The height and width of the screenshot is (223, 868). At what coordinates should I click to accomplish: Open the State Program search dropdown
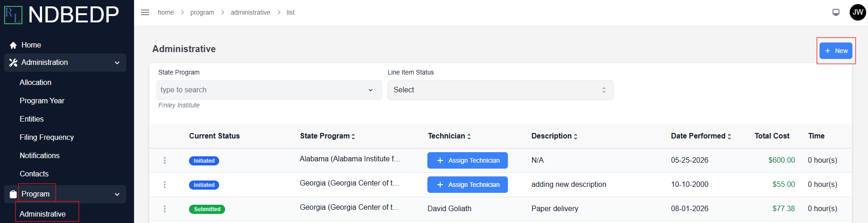[x=269, y=90]
